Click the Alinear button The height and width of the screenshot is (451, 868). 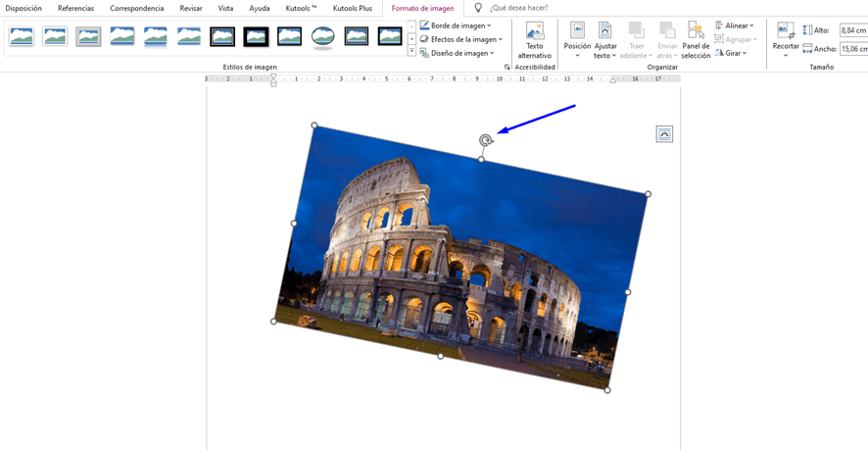[x=735, y=25]
